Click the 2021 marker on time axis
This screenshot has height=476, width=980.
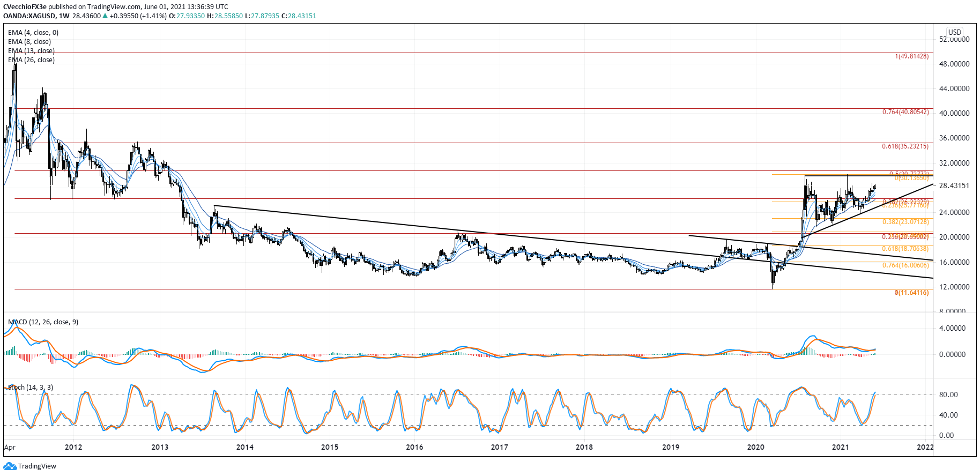click(x=840, y=447)
